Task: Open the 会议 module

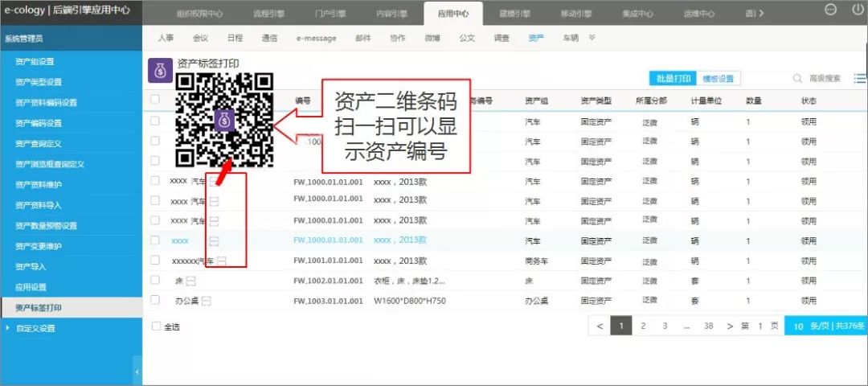Action: pyautogui.click(x=200, y=39)
